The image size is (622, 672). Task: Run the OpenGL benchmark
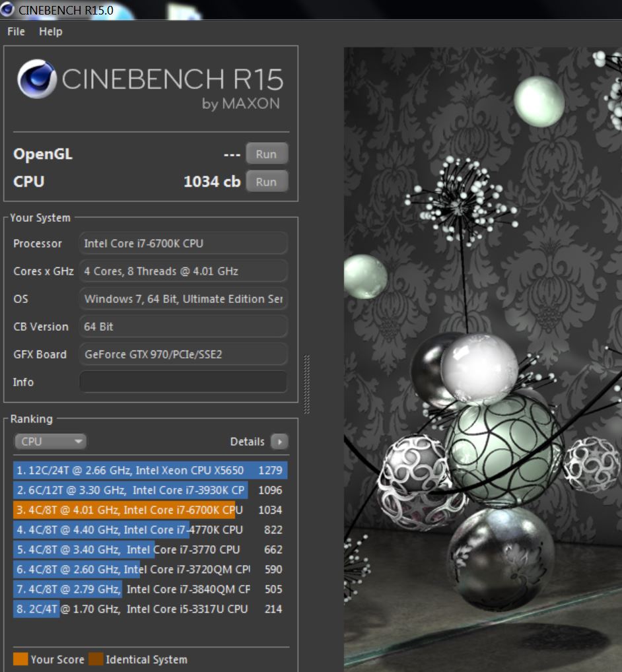267,154
